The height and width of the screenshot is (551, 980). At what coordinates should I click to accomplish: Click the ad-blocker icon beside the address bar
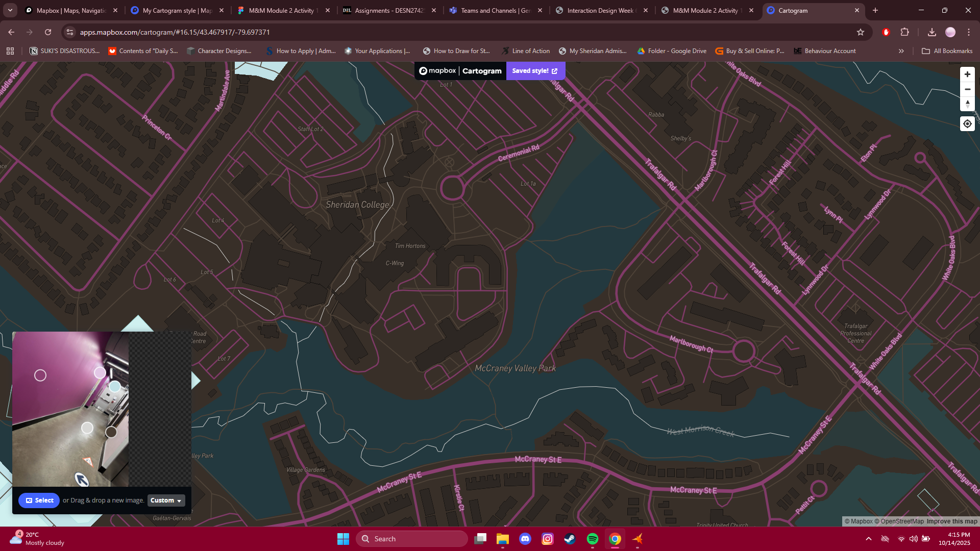886,32
